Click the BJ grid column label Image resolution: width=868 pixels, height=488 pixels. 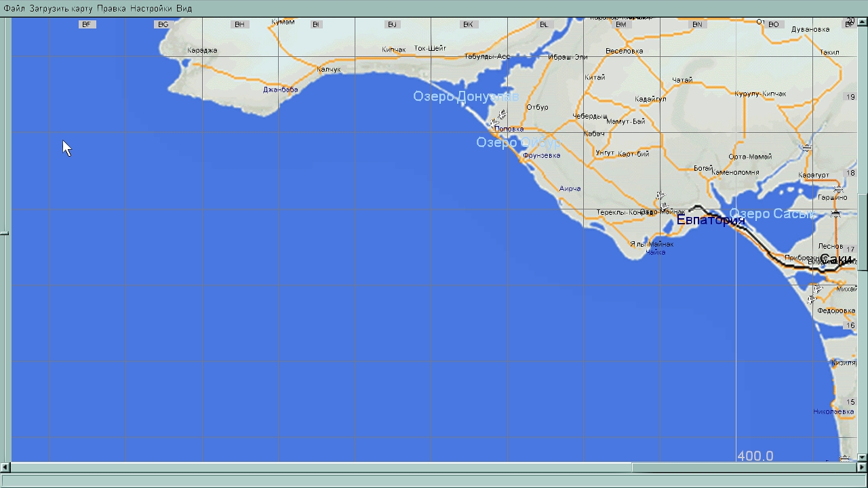[x=392, y=24]
